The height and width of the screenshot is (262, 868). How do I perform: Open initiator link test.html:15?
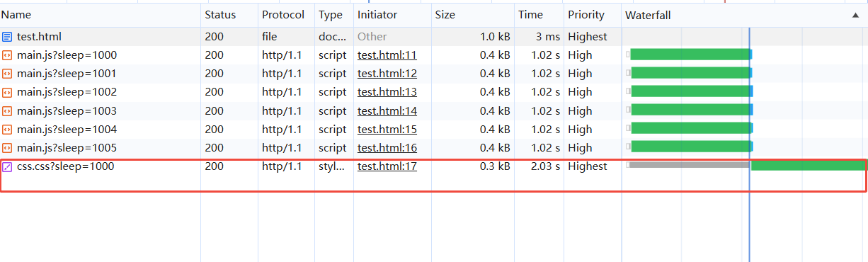coord(387,130)
